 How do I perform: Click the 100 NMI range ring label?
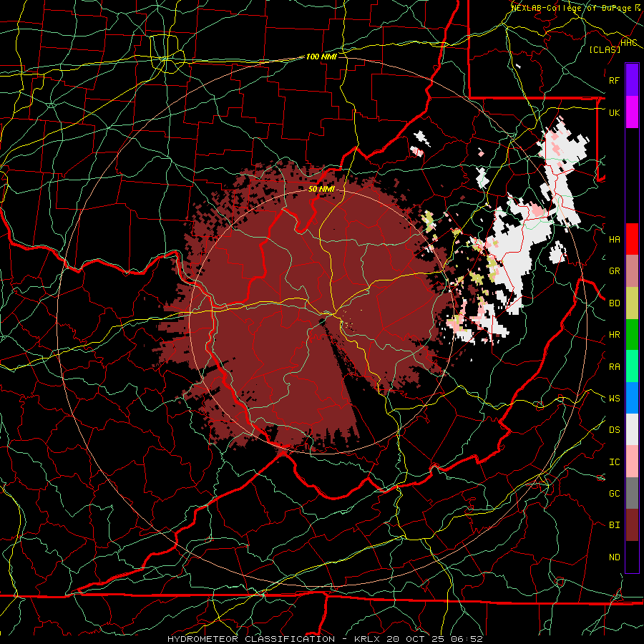tap(321, 57)
